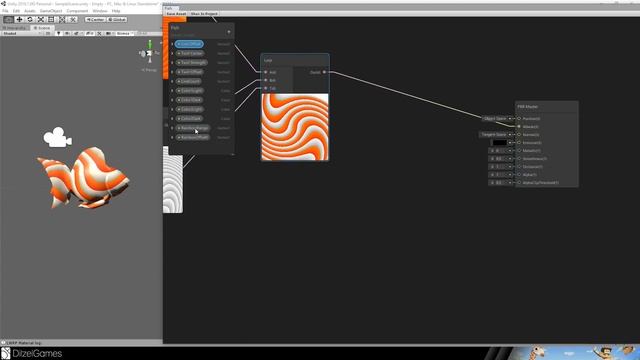Expand the Twirl Strength property row arrow
This screenshot has height=360, width=640.
tap(172, 62)
